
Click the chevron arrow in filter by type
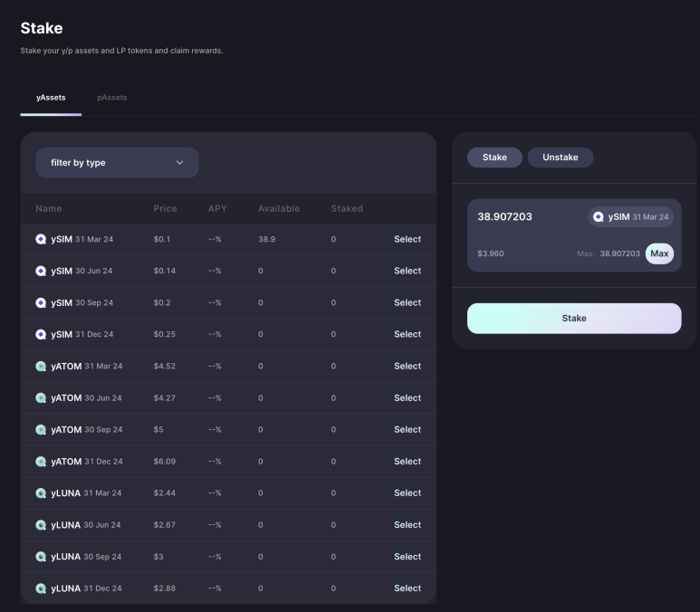pyautogui.click(x=179, y=162)
